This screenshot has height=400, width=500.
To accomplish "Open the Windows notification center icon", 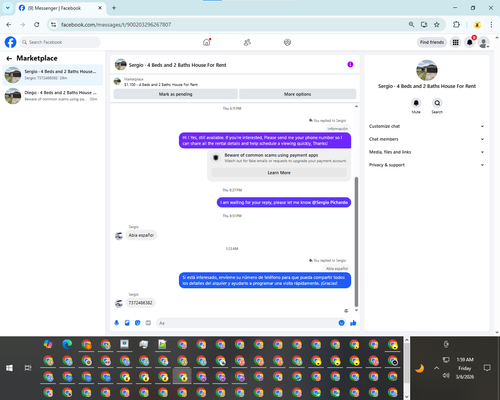I will pyautogui.click(x=487, y=368).
